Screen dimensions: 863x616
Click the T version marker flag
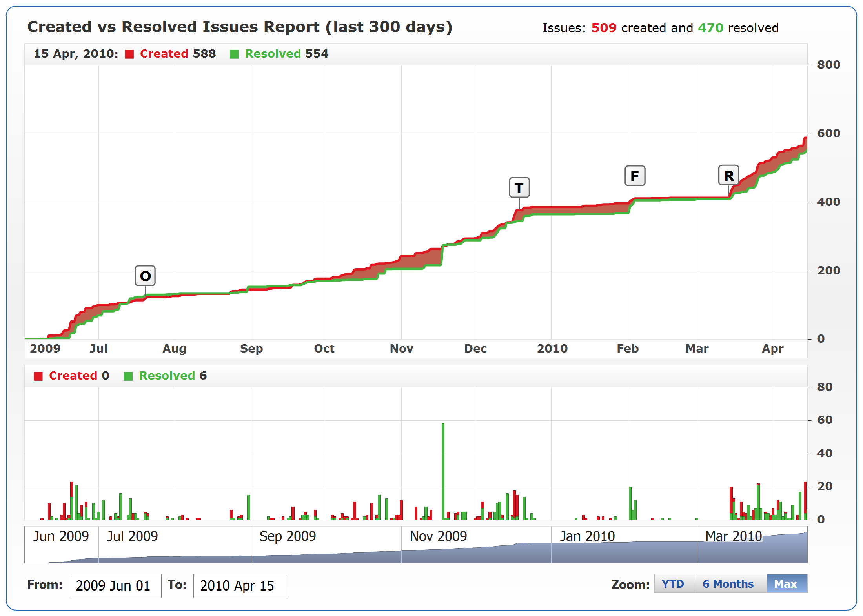pos(519,188)
